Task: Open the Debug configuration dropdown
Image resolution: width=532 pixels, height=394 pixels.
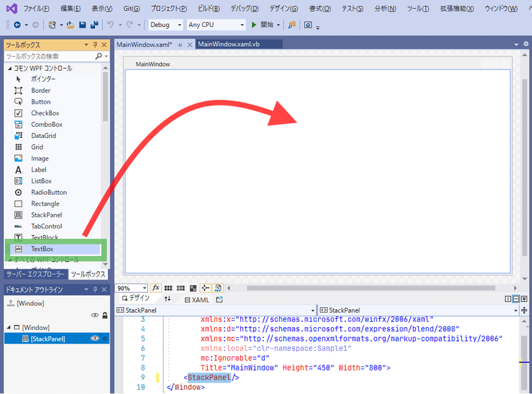Action: click(x=166, y=25)
